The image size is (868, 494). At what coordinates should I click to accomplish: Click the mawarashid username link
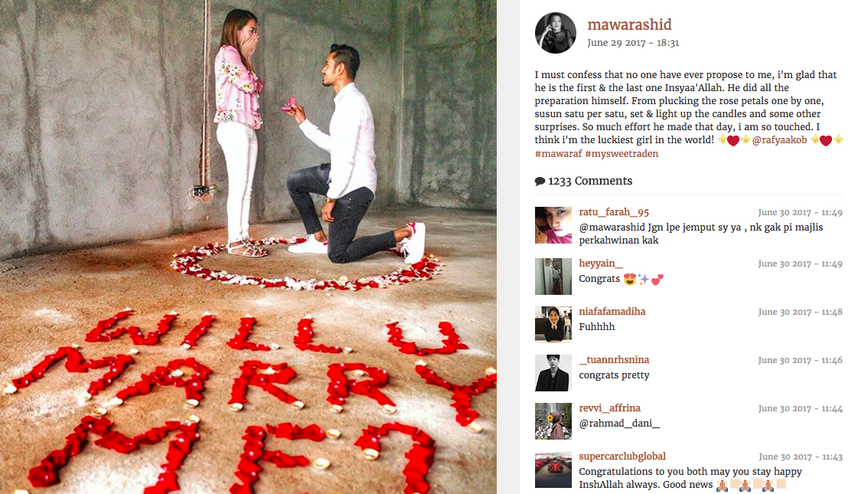[x=629, y=25]
